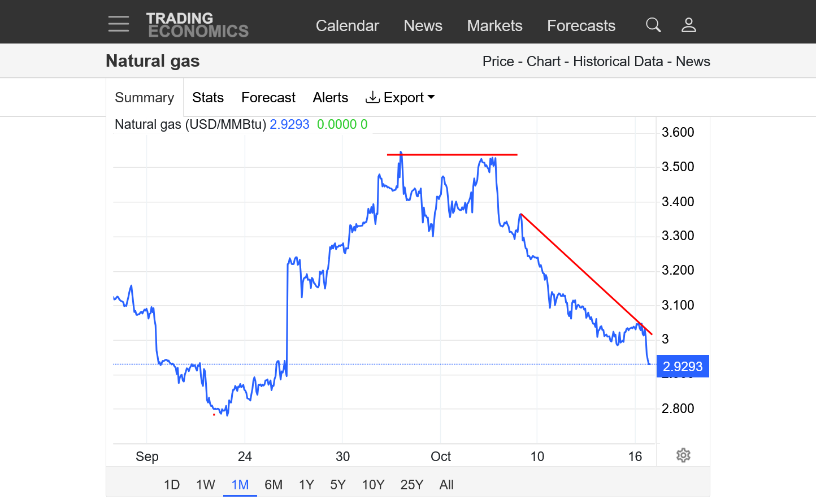
Task: Go to the Calendar menu
Action: click(347, 25)
